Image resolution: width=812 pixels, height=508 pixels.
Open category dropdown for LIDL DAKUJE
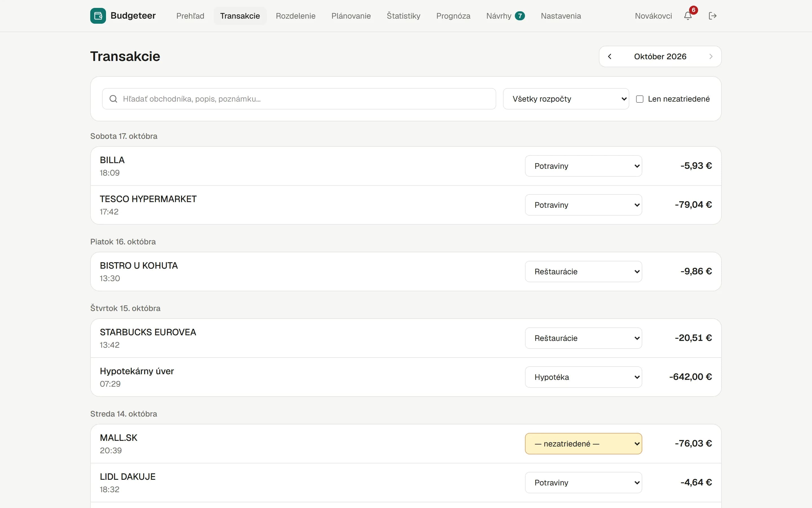[584, 483]
